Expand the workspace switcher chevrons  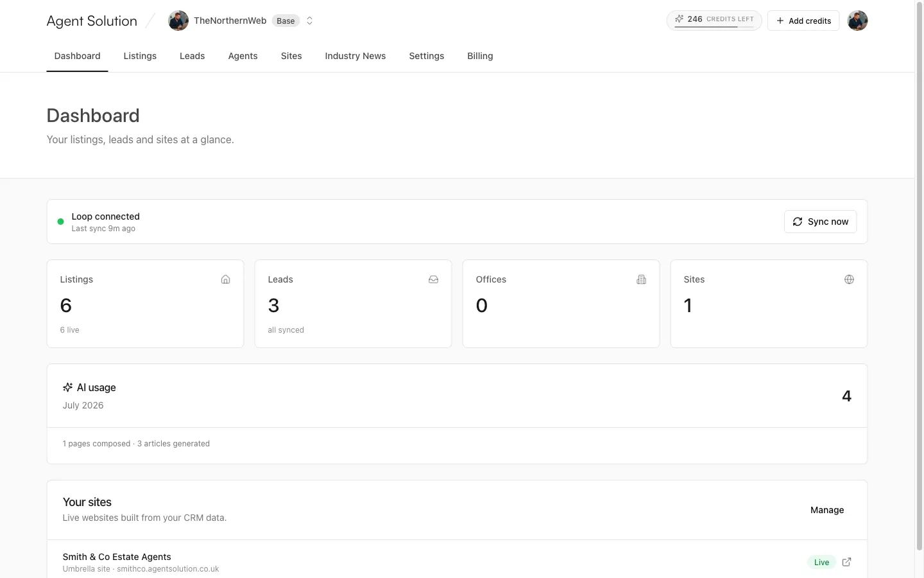[309, 21]
